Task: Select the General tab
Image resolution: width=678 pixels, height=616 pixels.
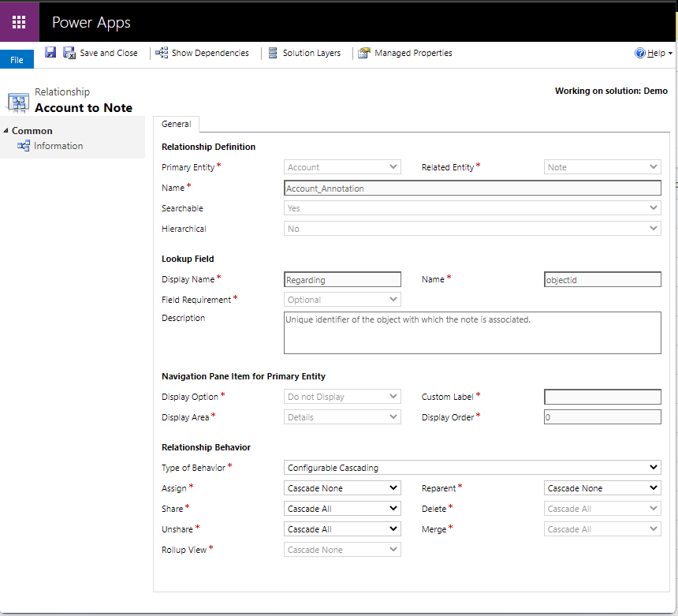Action: pyautogui.click(x=176, y=124)
